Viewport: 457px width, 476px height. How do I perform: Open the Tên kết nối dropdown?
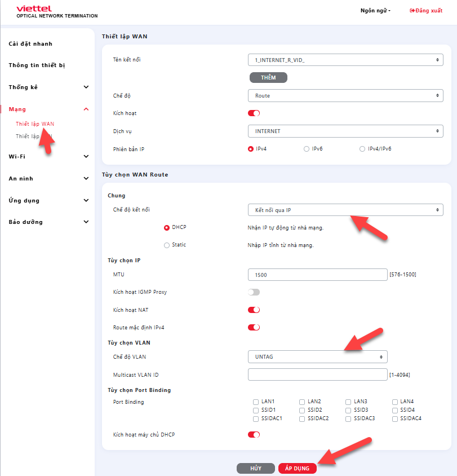[x=345, y=60]
